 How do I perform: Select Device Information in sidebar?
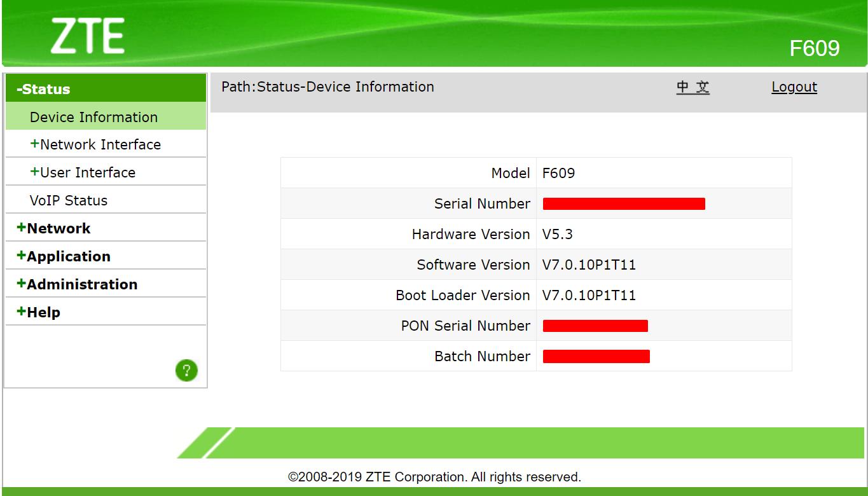pyautogui.click(x=106, y=117)
